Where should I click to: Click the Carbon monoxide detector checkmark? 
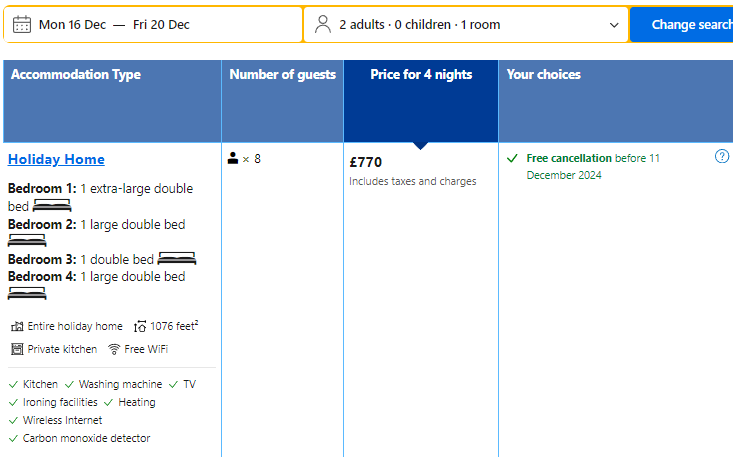pos(13,438)
